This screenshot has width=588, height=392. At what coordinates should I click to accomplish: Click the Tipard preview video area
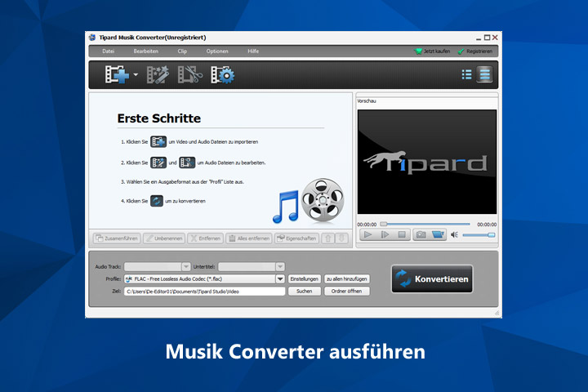pyautogui.click(x=427, y=162)
